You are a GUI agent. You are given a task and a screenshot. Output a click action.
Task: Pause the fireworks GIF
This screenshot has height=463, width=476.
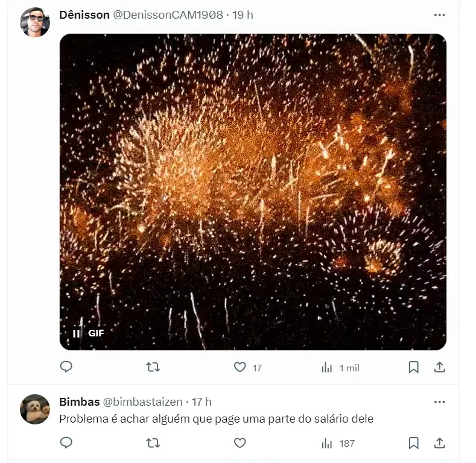(x=77, y=333)
